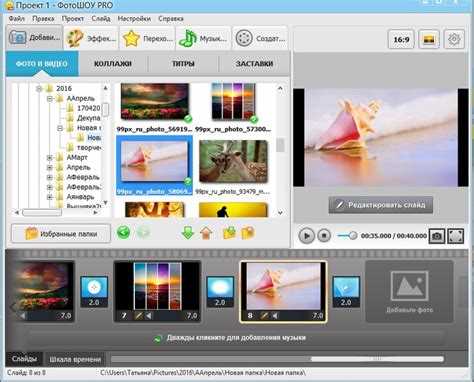Screen dimensions: 474x382
Task: Click the green down arrow add-to-slideshow icon
Action: 188,232
